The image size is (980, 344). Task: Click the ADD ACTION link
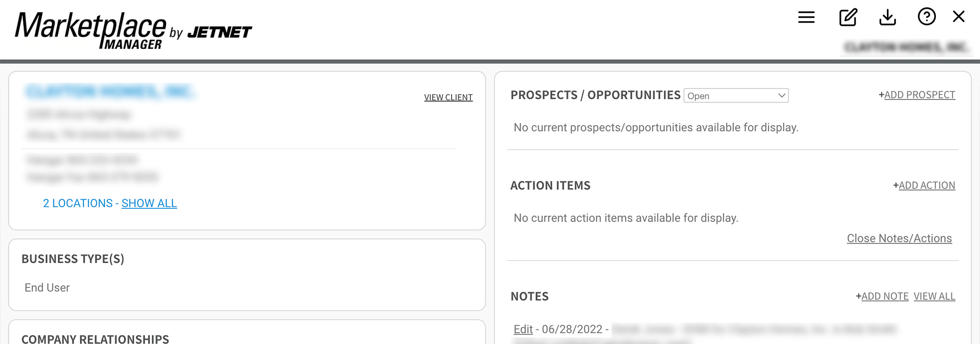[926, 185]
